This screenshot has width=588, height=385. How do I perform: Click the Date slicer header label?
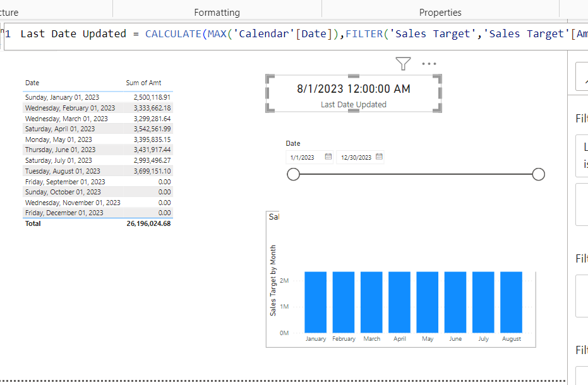click(x=293, y=143)
